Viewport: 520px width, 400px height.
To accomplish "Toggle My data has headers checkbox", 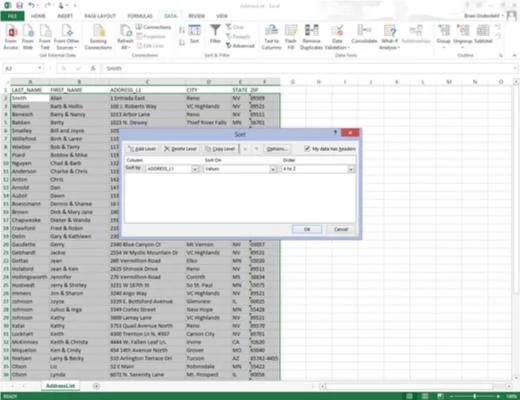I will 307,149.
